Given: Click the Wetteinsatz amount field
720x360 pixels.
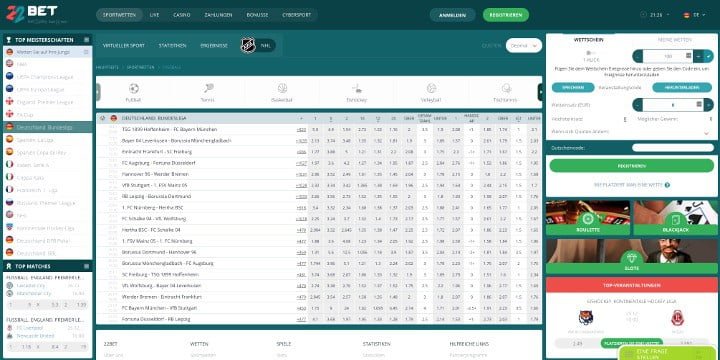Looking at the screenshot, I should [x=673, y=105].
